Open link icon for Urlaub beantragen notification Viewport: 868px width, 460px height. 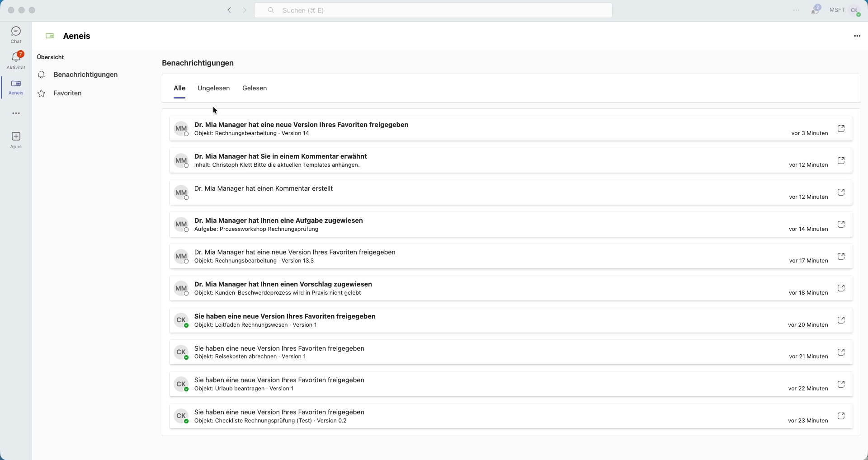pos(841,385)
